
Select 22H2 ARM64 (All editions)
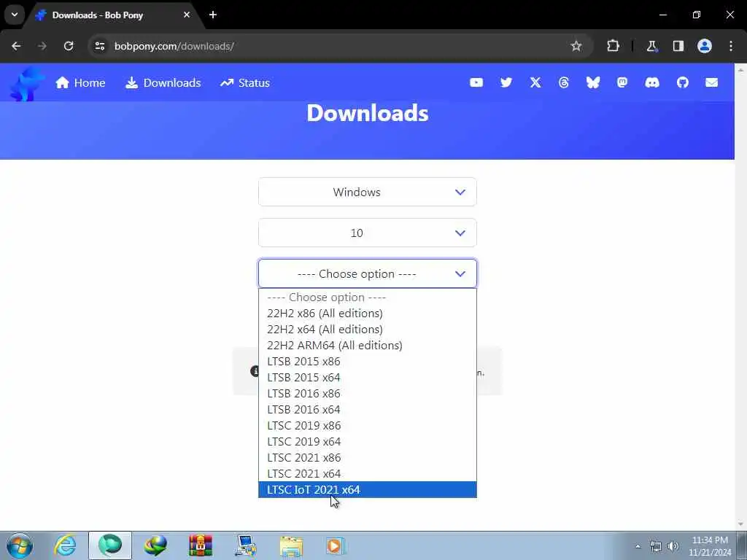point(368,345)
